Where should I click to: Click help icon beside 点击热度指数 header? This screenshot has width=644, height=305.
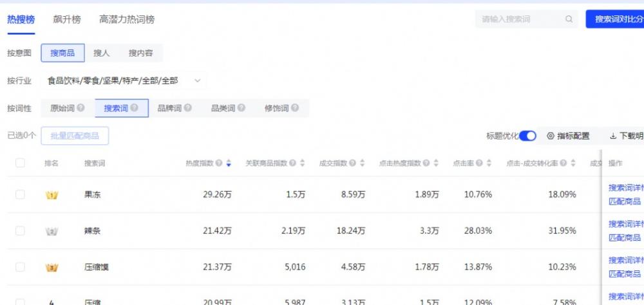pos(426,163)
